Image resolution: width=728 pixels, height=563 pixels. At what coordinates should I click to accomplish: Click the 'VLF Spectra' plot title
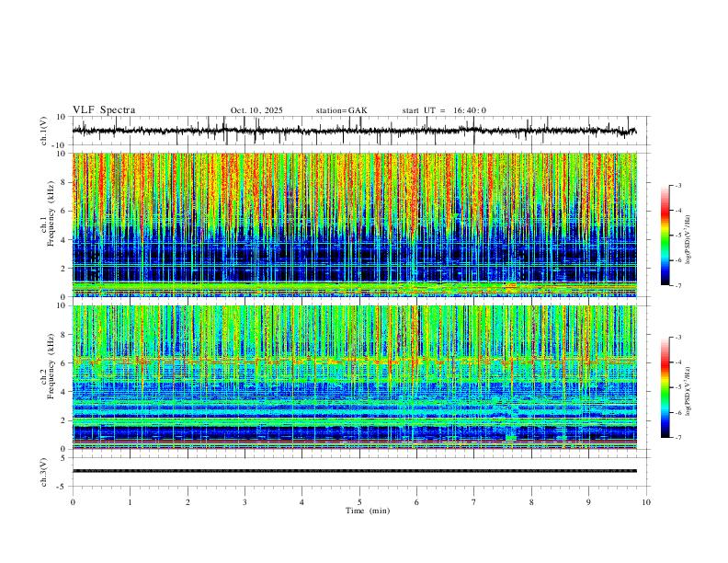pos(104,110)
